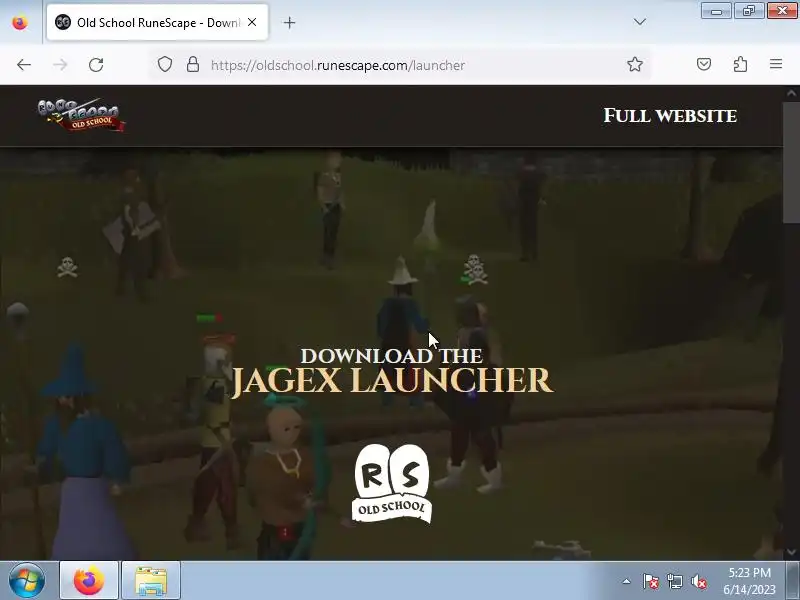Open the network status tray icon

pyautogui.click(x=675, y=581)
